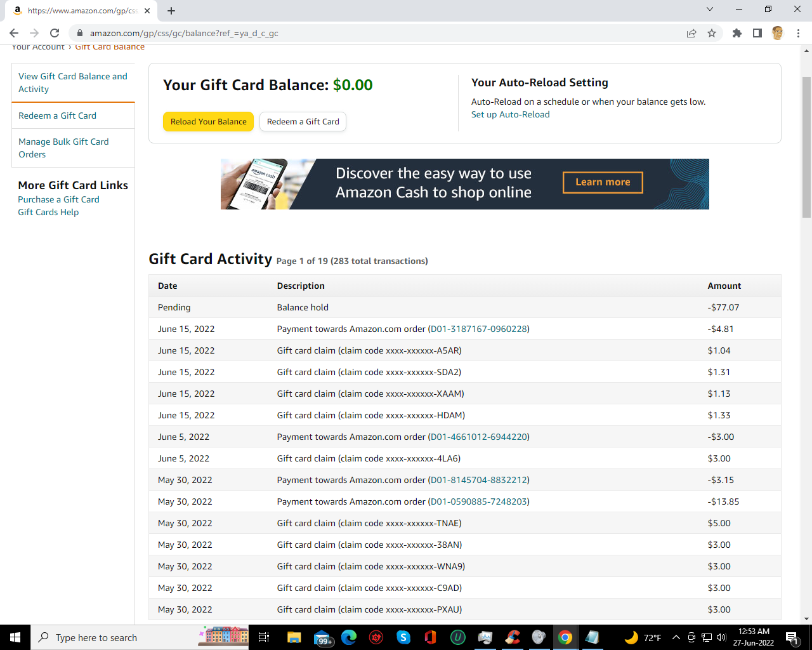
Task: Open CCleaner from taskbar
Action: point(513,637)
